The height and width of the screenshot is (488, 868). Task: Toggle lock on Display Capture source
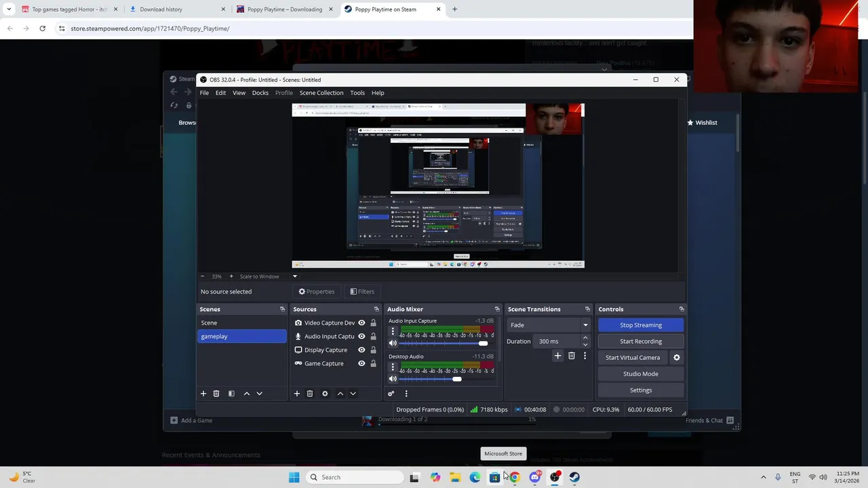coord(373,350)
